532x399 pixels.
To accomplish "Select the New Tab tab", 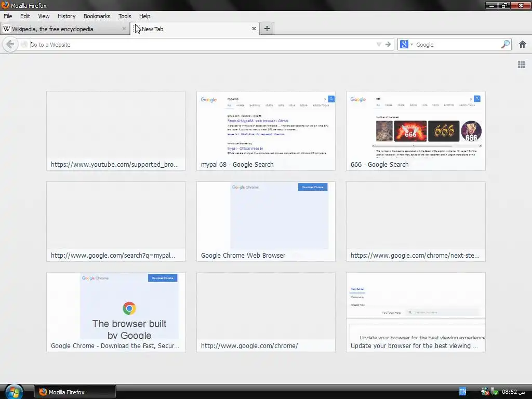I will (195, 29).
